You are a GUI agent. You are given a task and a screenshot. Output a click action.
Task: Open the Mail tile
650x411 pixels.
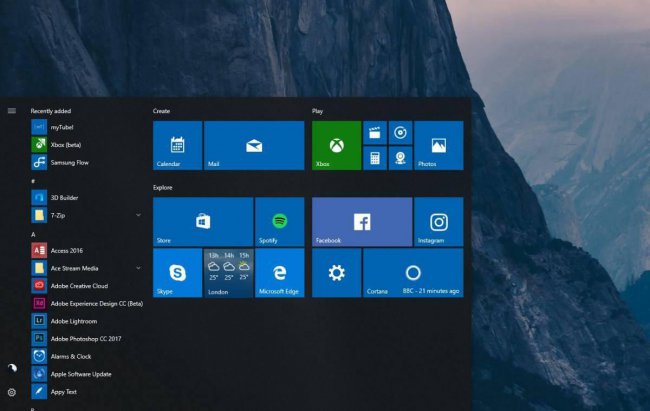click(x=254, y=146)
